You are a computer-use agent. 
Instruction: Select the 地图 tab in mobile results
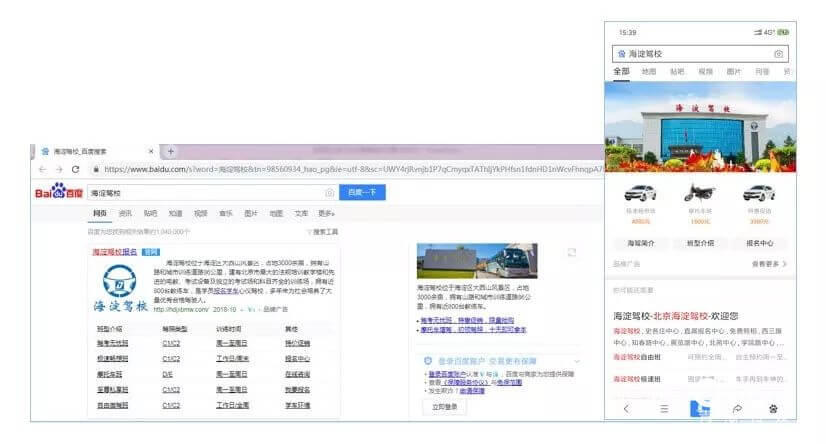[649, 72]
